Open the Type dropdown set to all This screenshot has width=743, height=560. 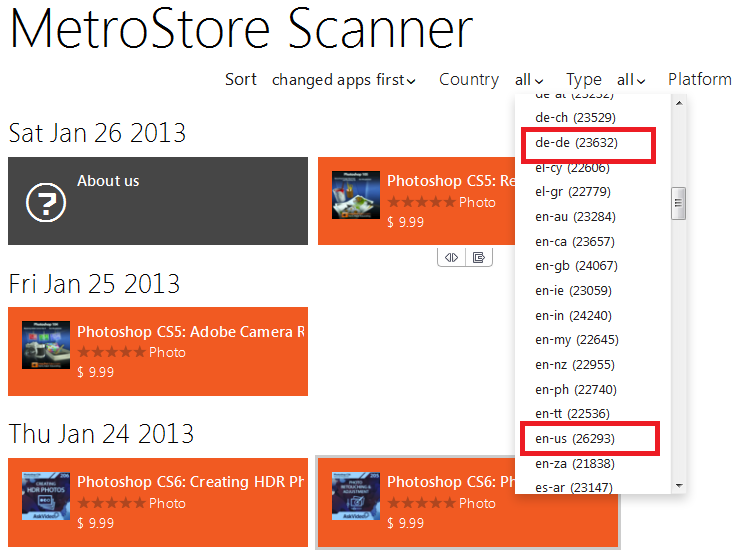pos(631,80)
